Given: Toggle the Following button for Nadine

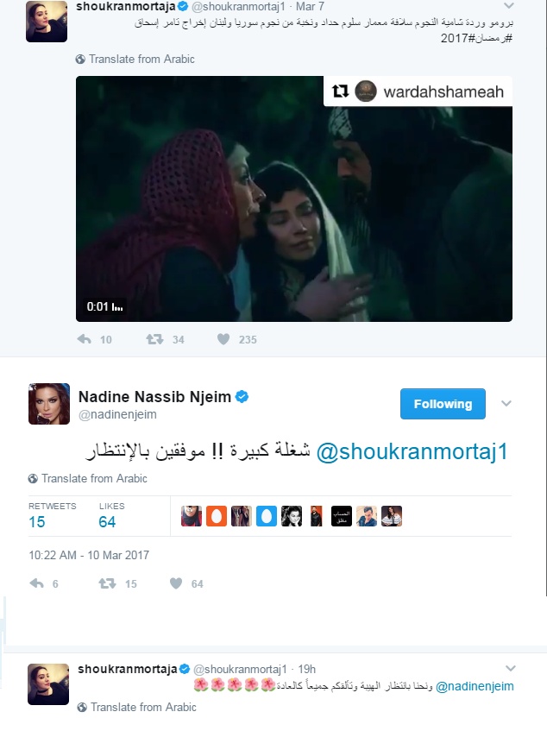Looking at the screenshot, I should click(443, 404).
